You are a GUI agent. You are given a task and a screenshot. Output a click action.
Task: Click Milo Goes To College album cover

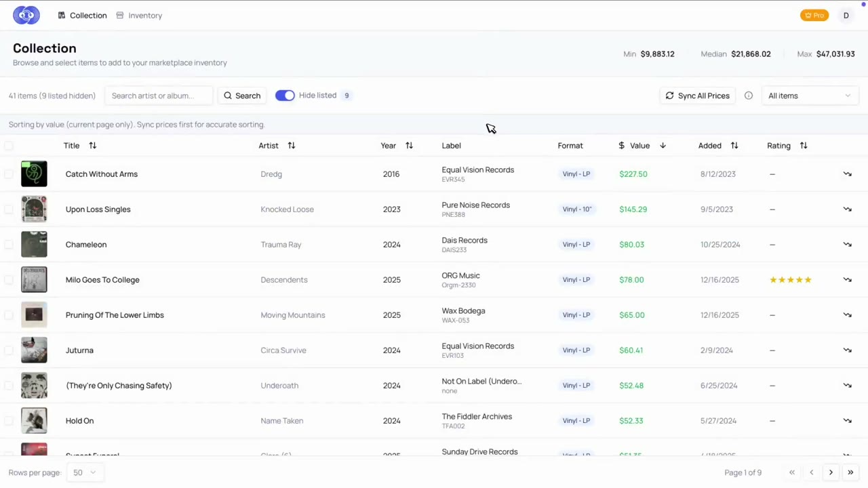click(34, 280)
